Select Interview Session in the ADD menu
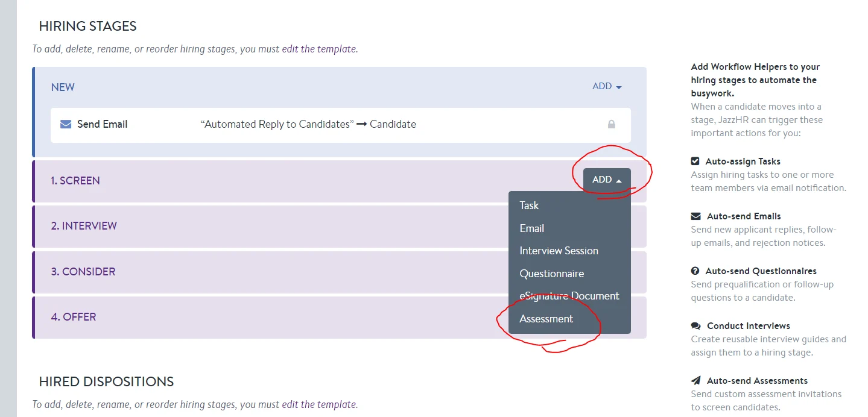Viewport: 868px width, 417px height. pos(569,251)
